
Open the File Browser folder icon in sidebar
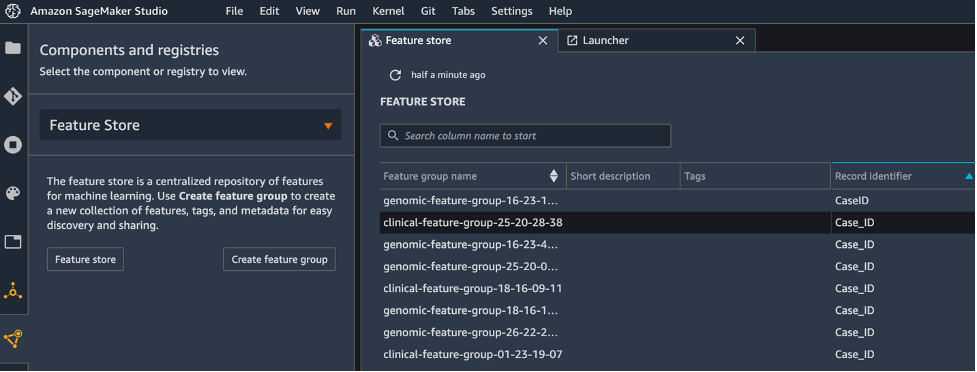[13, 48]
